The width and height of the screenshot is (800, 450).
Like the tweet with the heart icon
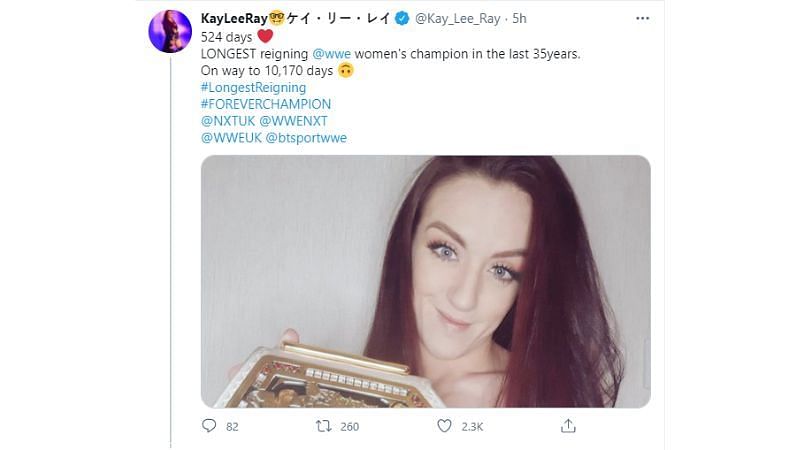point(444,426)
